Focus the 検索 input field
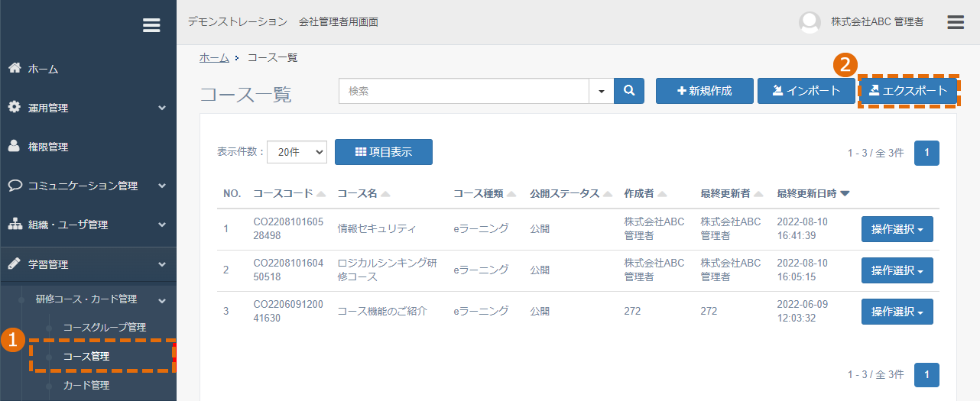Image resolution: width=980 pixels, height=401 pixels. [x=464, y=91]
